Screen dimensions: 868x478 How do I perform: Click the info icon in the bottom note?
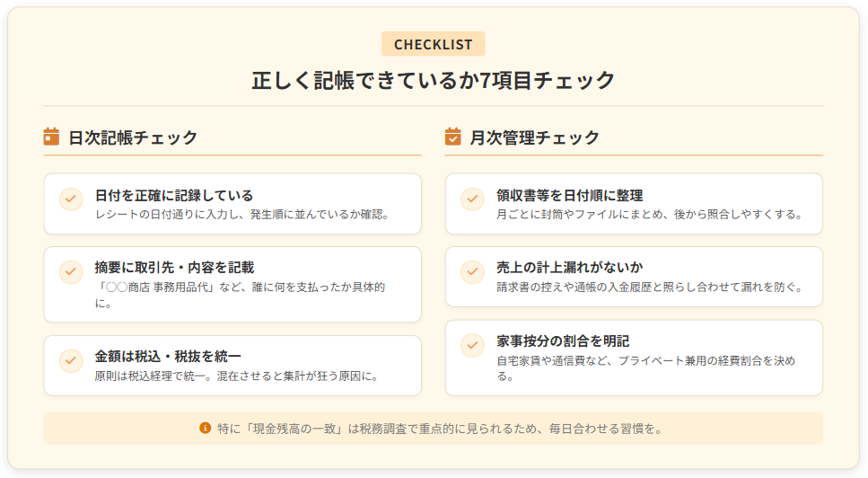tap(205, 428)
